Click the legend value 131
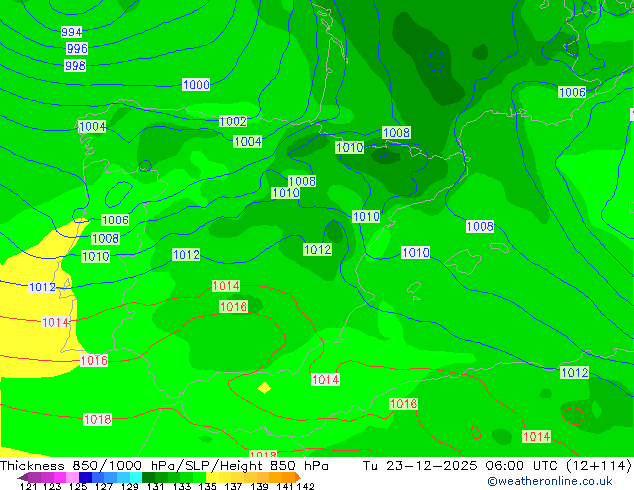Image resolution: width=634 pixels, height=490 pixels. [155, 486]
